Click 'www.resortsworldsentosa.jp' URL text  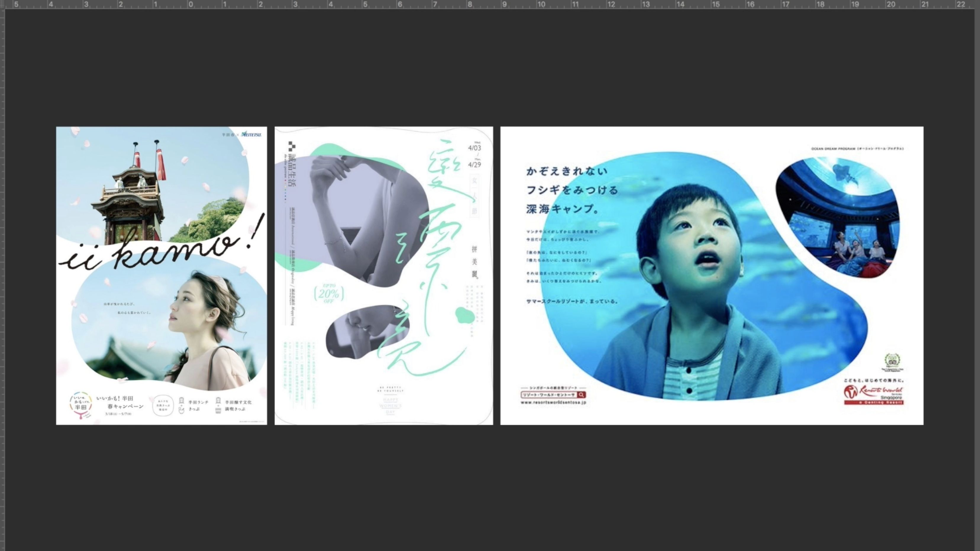click(x=553, y=402)
